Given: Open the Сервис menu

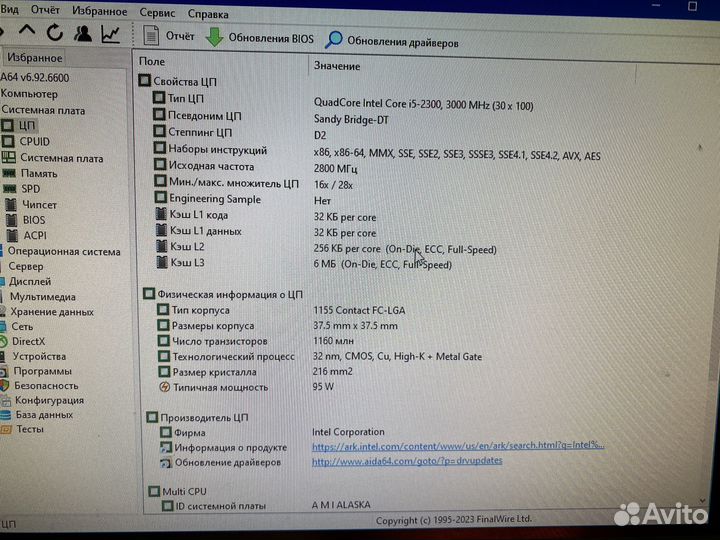Looking at the screenshot, I should click(157, 13).
